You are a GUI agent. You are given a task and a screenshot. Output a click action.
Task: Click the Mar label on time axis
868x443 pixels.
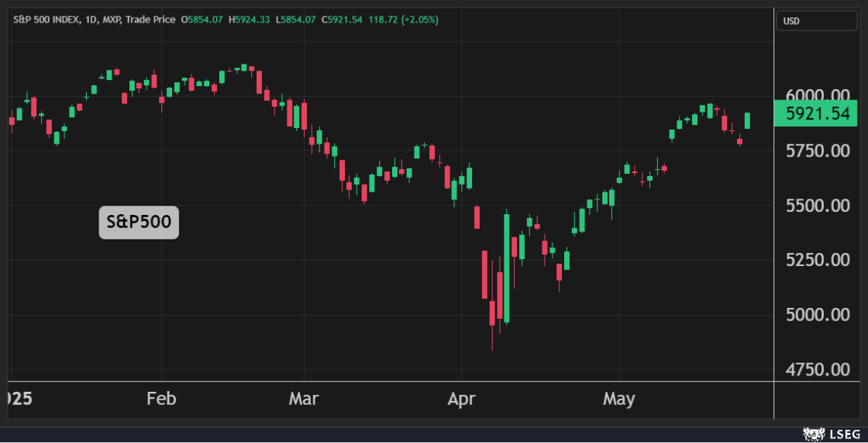point(303,399)
